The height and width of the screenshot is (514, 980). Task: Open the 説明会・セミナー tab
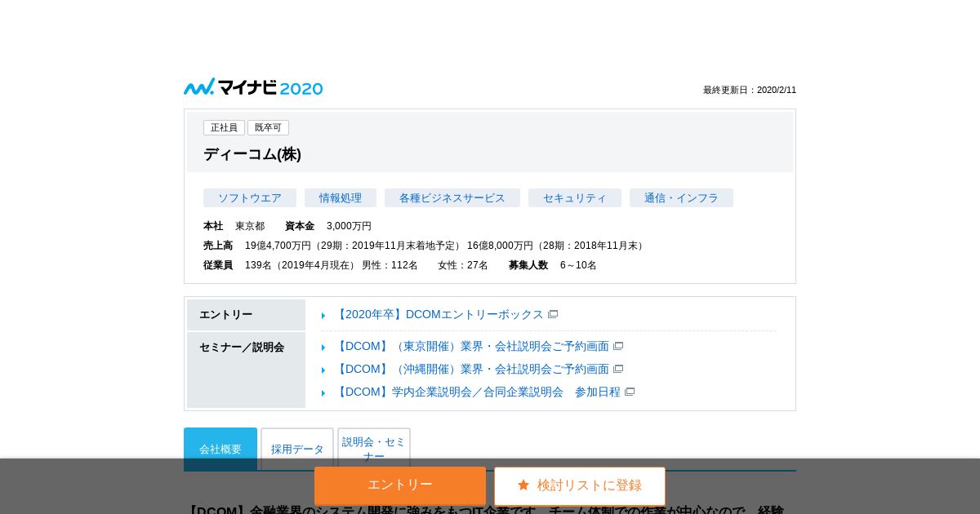374,449
